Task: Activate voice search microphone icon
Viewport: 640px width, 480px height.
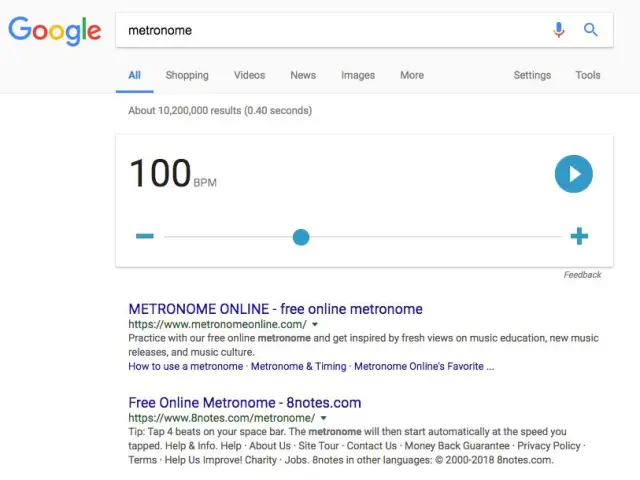Action: click(559, 30)
